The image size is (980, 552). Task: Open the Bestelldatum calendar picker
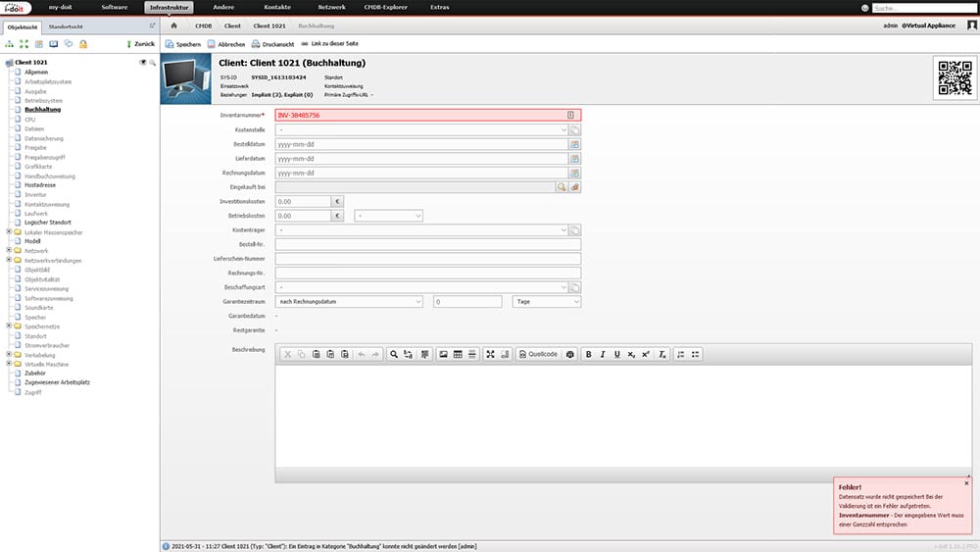[x=575, y=144]
